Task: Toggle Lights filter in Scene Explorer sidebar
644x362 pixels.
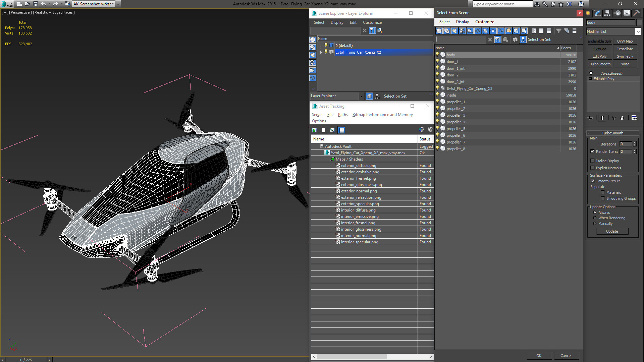Action: tap(313, 55)
